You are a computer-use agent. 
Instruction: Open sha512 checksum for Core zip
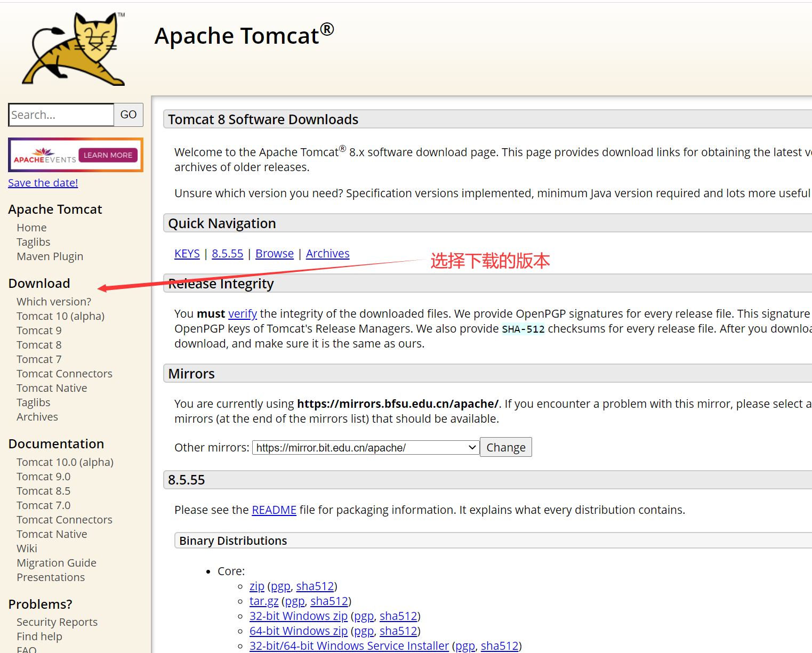(x=315, y=586)
